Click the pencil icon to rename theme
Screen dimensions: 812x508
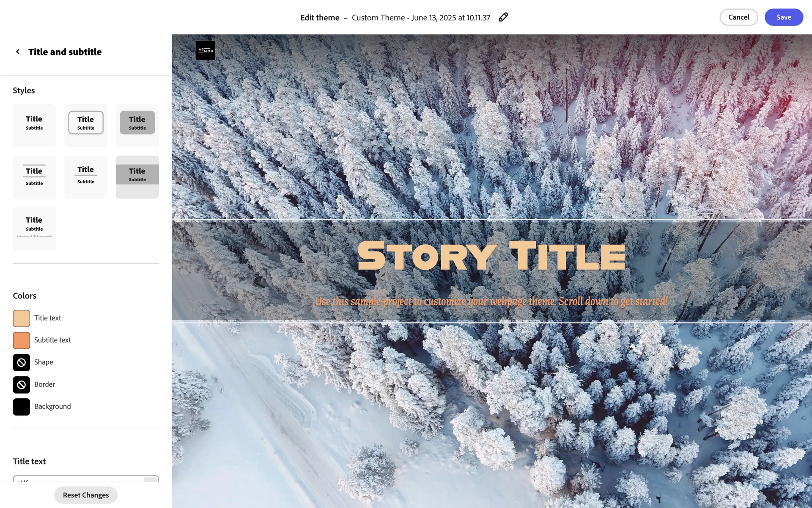tap(503, 17)
